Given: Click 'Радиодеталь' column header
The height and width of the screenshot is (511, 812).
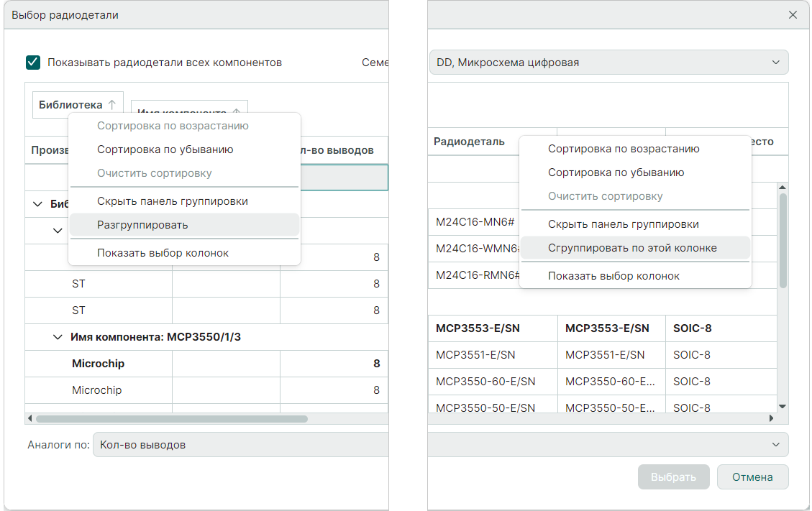Looking at the screenshot, I should click(x=469, y=142).
